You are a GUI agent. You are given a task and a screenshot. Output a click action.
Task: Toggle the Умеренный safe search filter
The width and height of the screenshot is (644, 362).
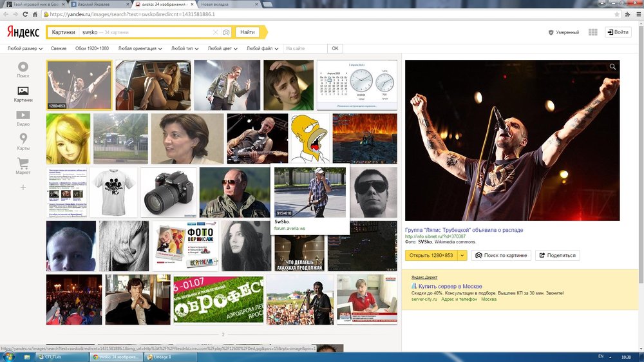[563, 32]
